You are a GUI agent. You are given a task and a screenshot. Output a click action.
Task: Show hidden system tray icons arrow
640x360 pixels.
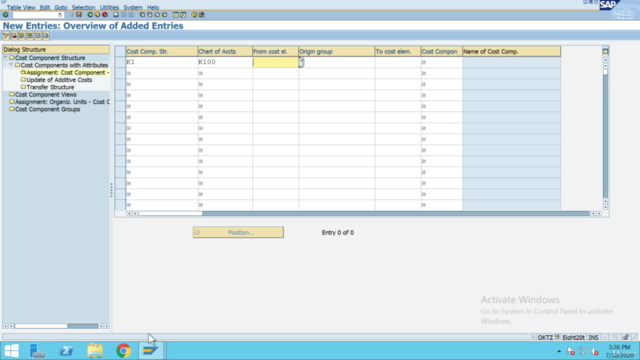pyautogui.click(x=559, y=351)
